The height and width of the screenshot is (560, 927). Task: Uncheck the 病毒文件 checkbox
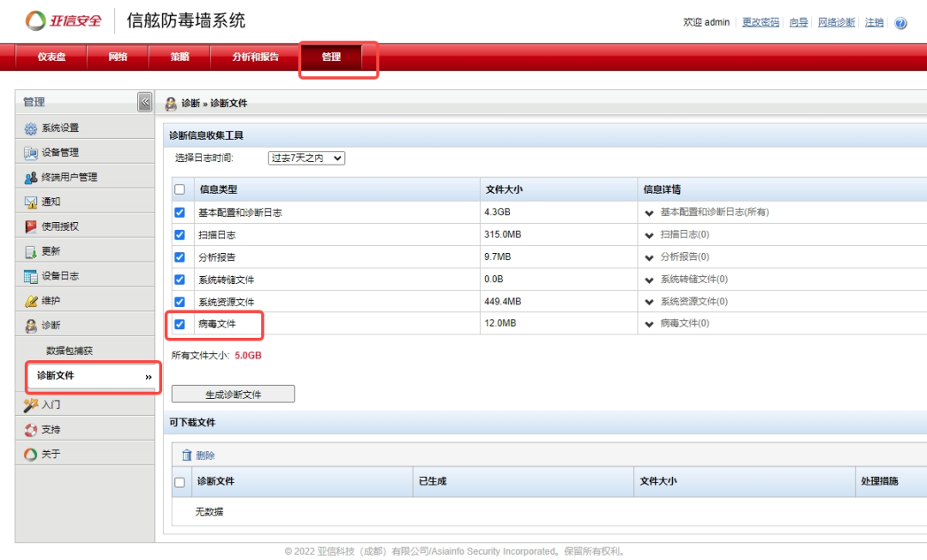tap(179, 324)
